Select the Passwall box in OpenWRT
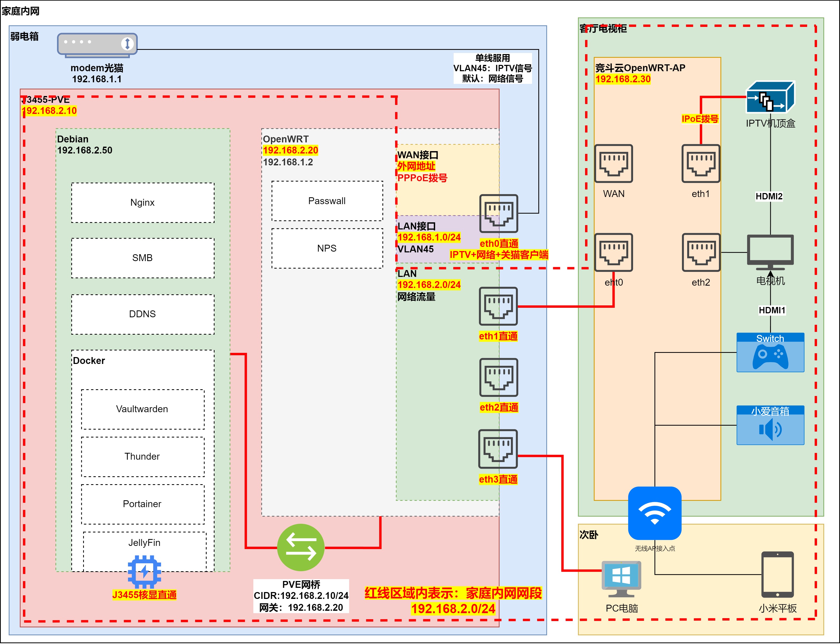The image size is (840, 644). pos(327,201)
